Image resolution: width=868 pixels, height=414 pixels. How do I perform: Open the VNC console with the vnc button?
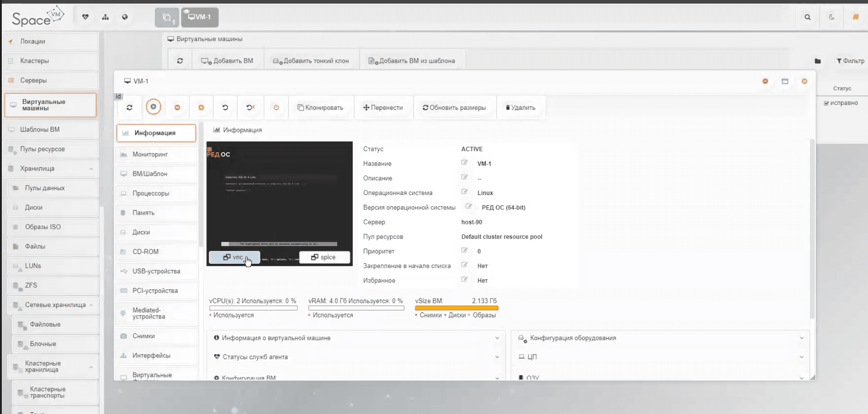click(234, 257)
